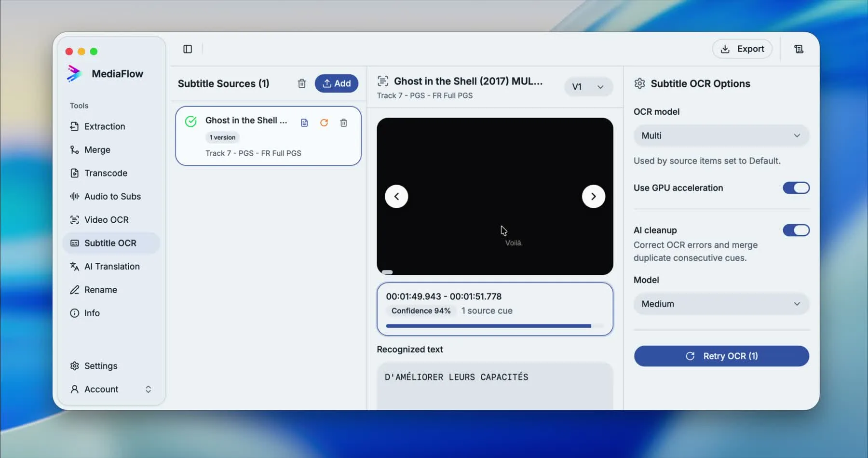
Task: Edit the recognized text field
Action: coord(495,387)
